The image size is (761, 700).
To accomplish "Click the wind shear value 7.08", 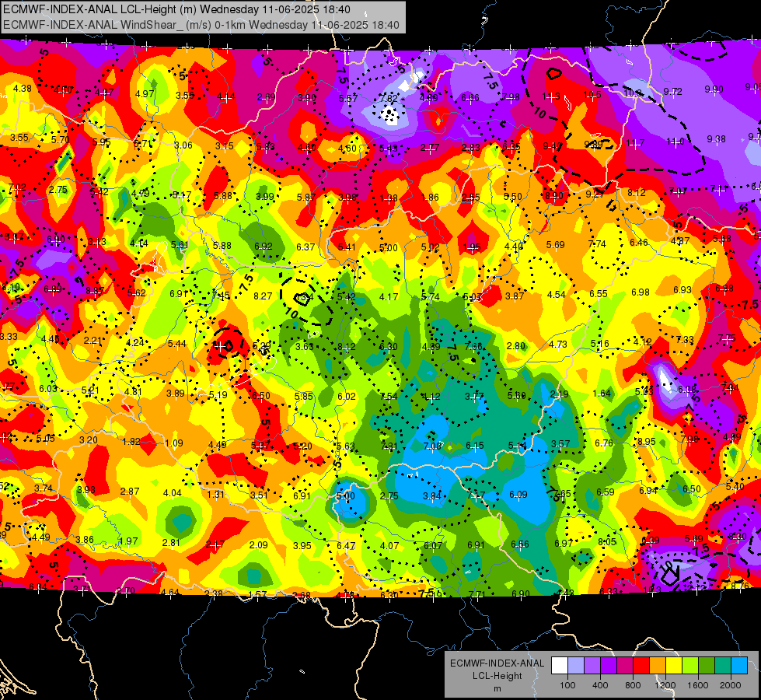I will [432, 446].
